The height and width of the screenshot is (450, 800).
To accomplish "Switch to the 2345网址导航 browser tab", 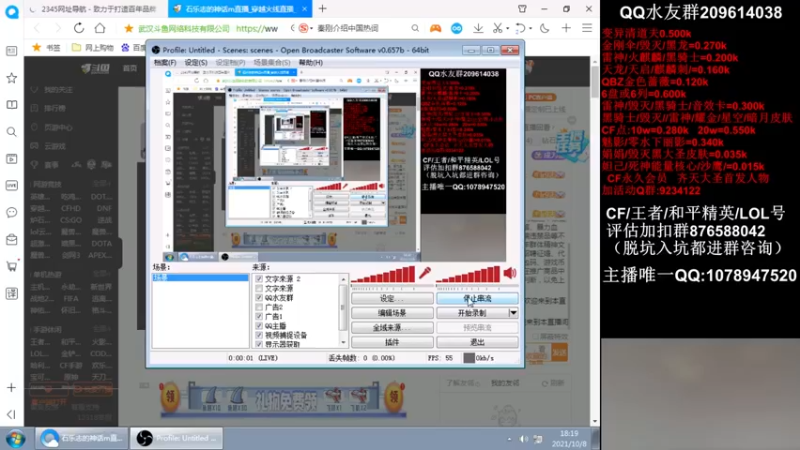I will pos(97,9).
